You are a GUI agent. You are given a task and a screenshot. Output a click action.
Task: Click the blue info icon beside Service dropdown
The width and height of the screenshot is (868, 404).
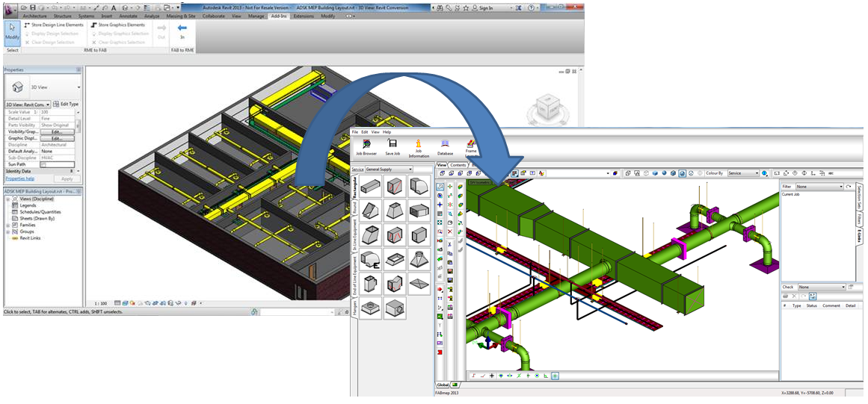click(765, 173)
